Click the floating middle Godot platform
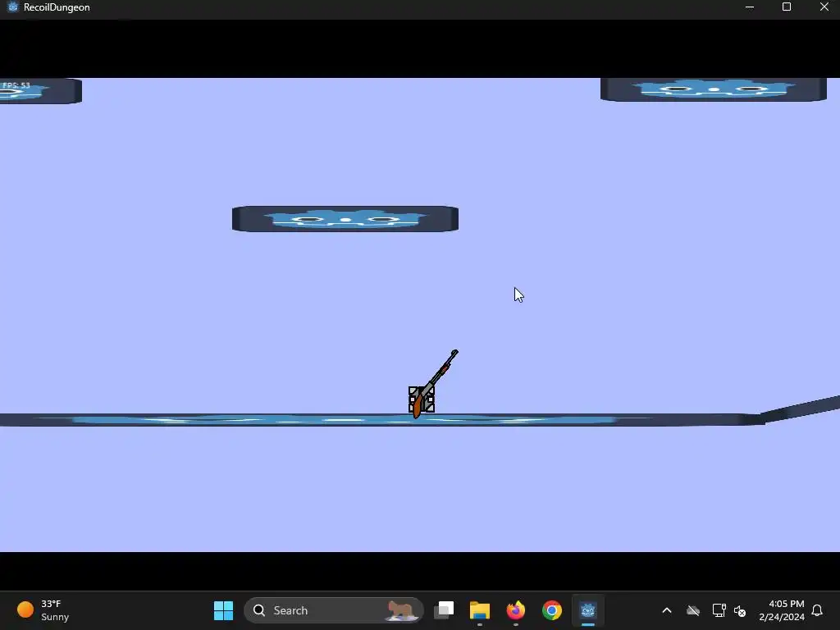Viewport: 840px width, 630px height. [345, 218]
